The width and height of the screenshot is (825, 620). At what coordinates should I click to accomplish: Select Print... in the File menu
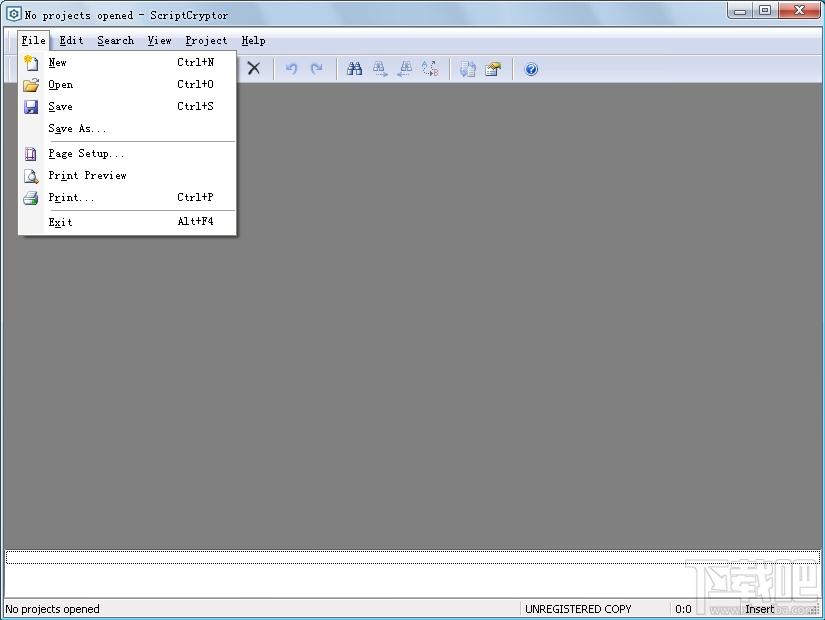click(127, 198)
